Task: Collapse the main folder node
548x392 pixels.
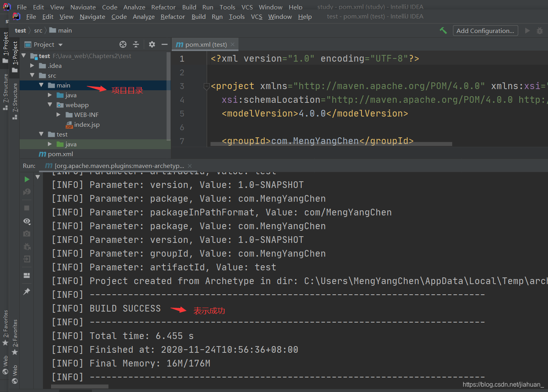Action: pos(41,85)
